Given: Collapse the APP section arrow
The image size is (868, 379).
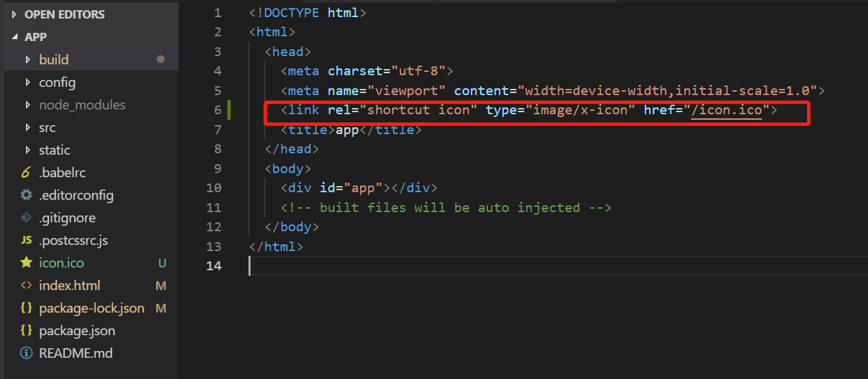Looking at the screenshot, I should 14,37.
